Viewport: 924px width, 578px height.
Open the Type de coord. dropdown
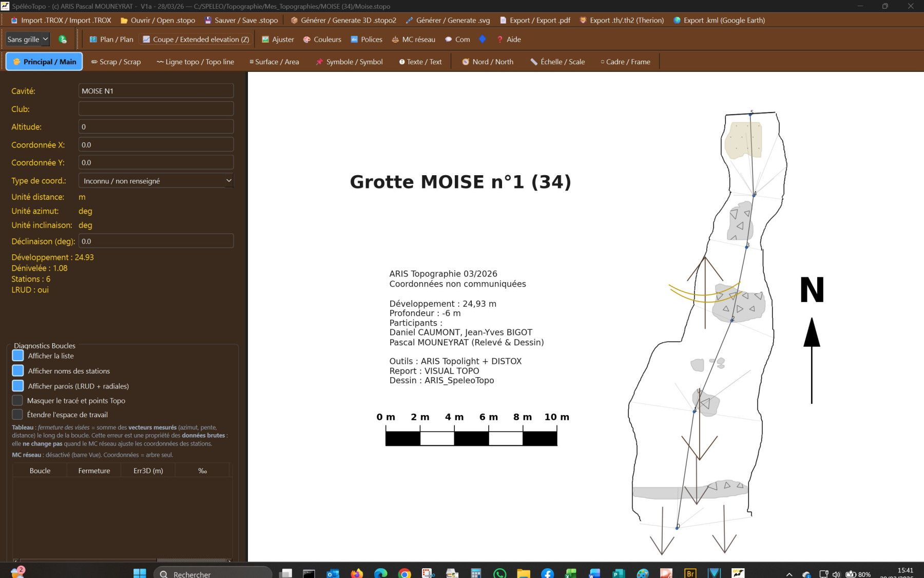[x=156, y=181]
